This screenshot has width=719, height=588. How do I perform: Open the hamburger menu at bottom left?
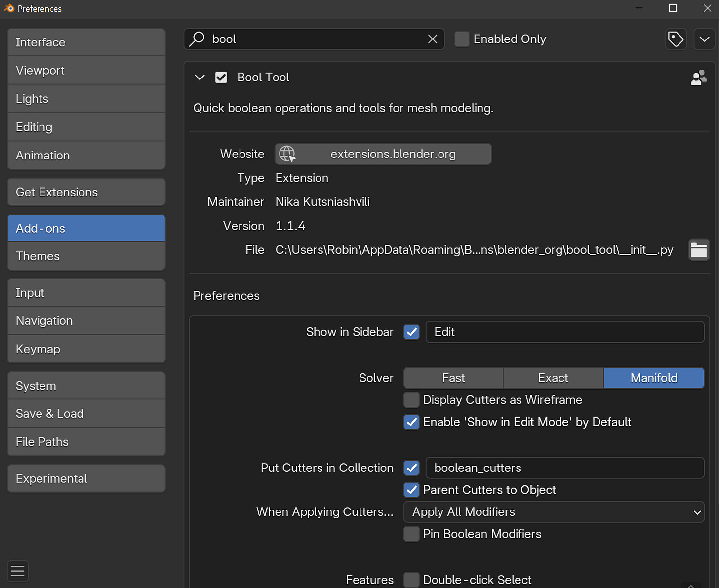pyautogui.click(x=18, y=571)
